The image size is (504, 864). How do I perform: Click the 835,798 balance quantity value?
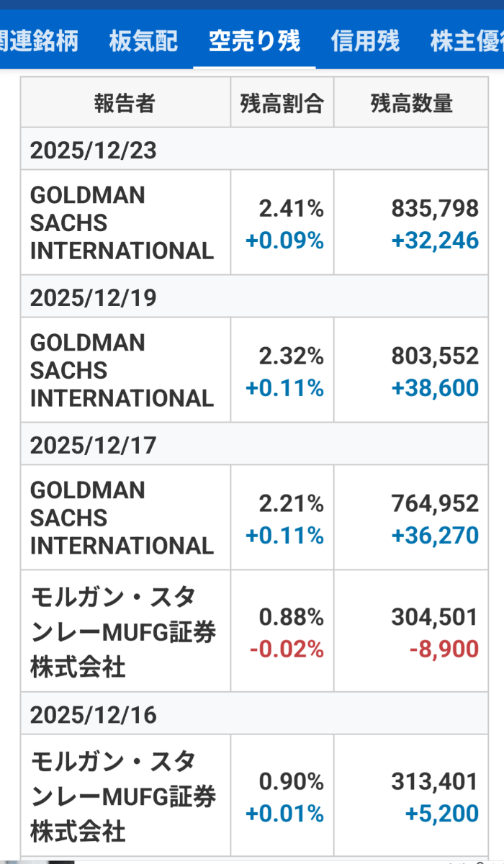[x=435, y=209]
